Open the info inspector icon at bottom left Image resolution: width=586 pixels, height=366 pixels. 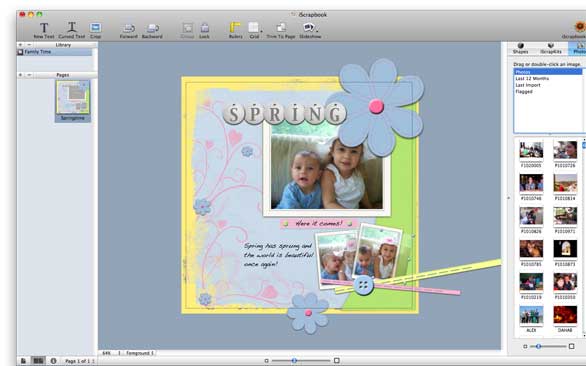[53, 361]
